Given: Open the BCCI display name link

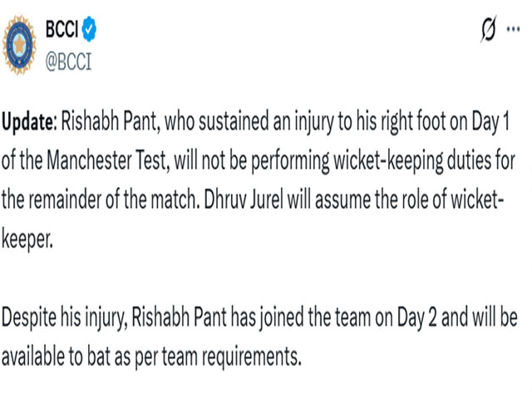Looking at the screenshot, I should pos(62,32).
